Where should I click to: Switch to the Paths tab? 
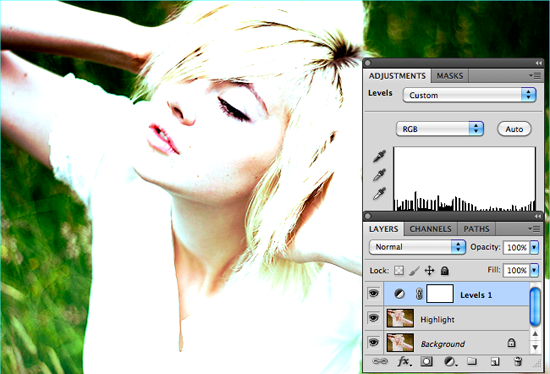pos(476,229)
